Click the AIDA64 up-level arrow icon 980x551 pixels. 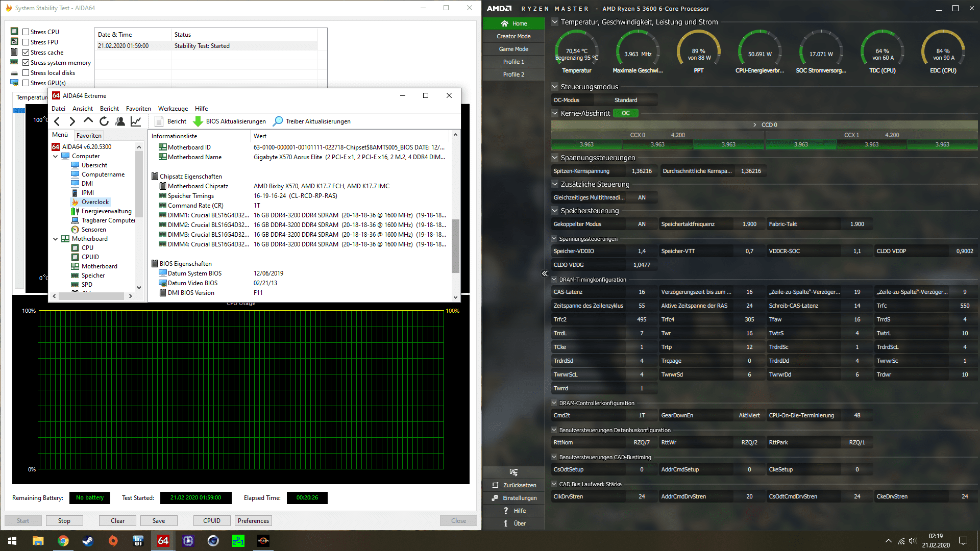[x=88, y=121]
